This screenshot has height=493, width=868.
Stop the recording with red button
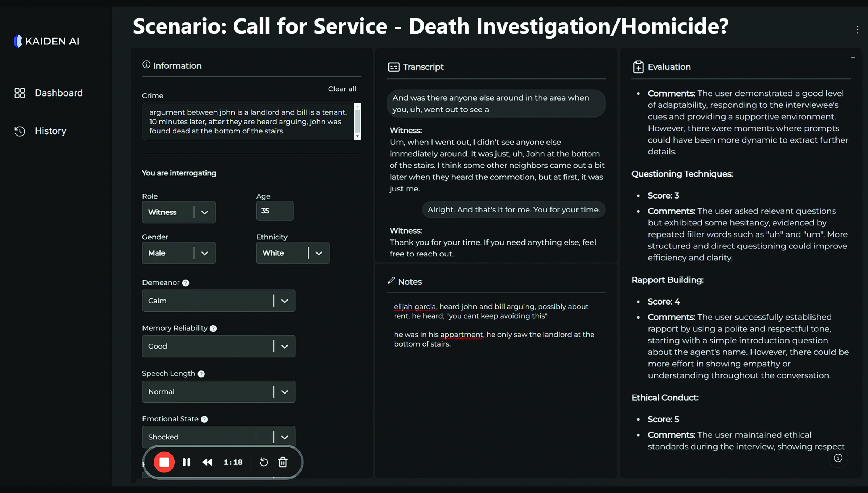(164, 462)
